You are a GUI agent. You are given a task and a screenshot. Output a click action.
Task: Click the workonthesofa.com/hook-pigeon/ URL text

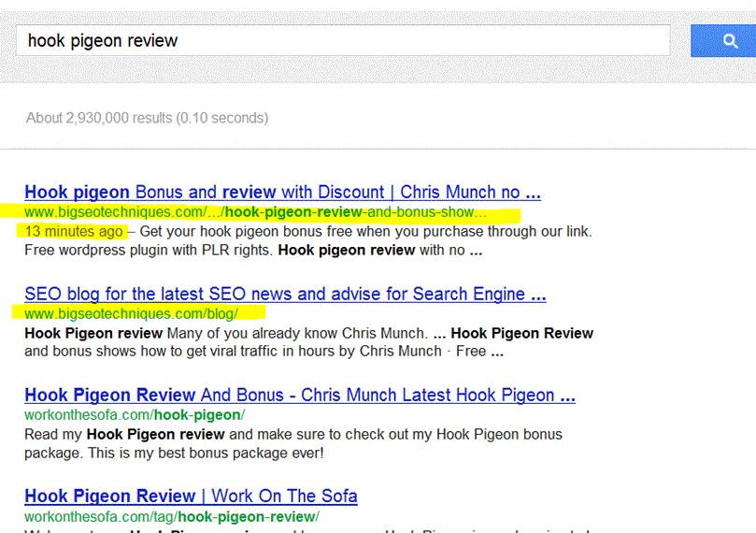click(x=135, y=415)
